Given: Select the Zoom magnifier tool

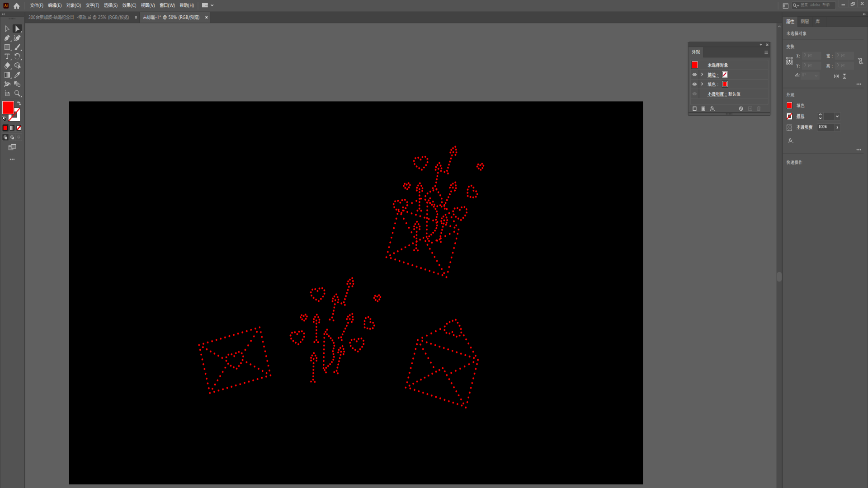Looking at the screenshot, I should click(x=17, y=94).
